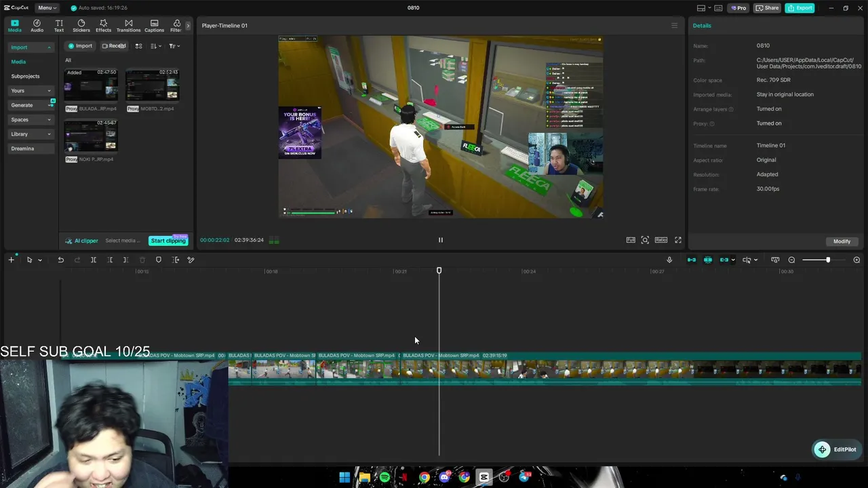
Task: Switch to the Stickers tab
Action: click(x=81, y=26)
